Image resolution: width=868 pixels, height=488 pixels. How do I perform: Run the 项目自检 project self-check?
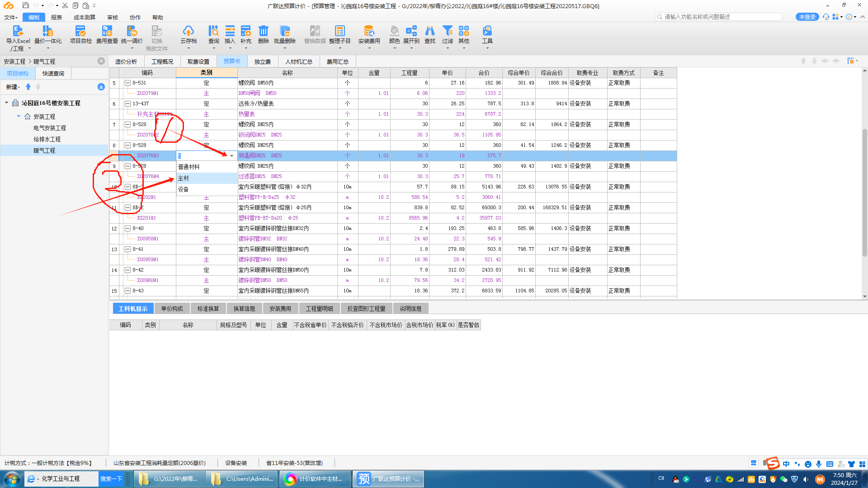[x=80, y=35]
